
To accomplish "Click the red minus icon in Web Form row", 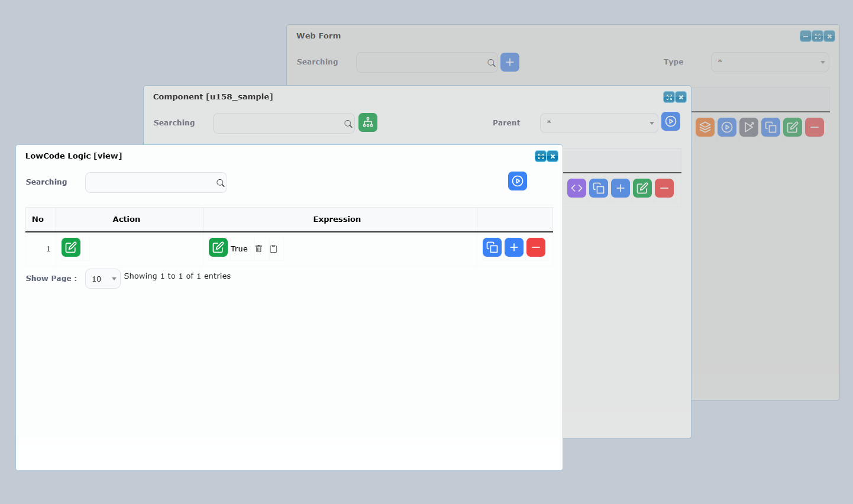I will [x=815, y=127].
